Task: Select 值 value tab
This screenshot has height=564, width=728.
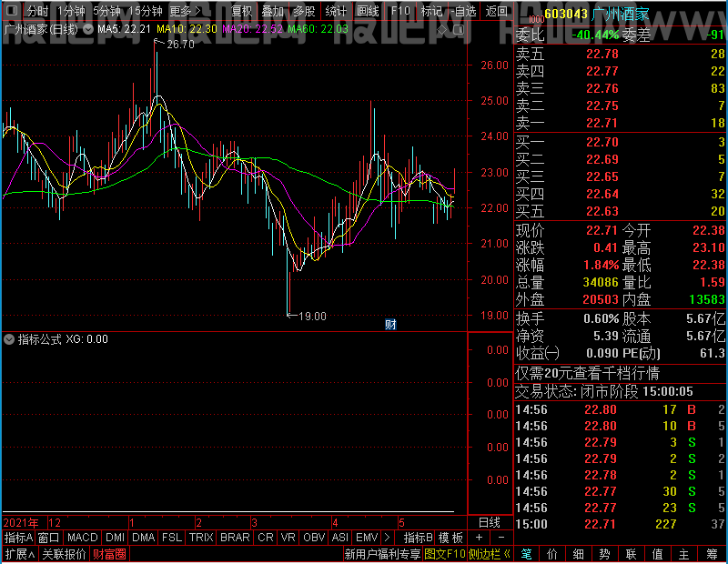Action: pyautogui.click(x=657, y=554)
